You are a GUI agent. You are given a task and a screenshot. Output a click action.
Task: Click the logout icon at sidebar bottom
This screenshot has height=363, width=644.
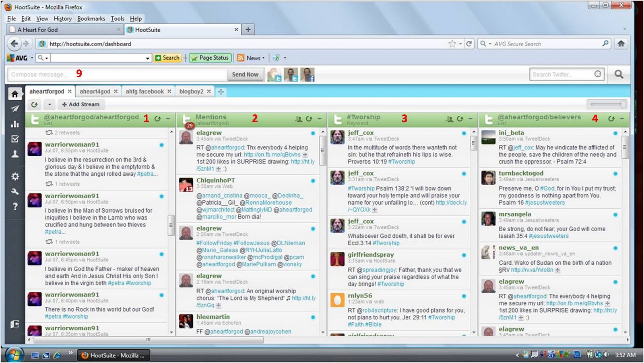tap(15, 324)
